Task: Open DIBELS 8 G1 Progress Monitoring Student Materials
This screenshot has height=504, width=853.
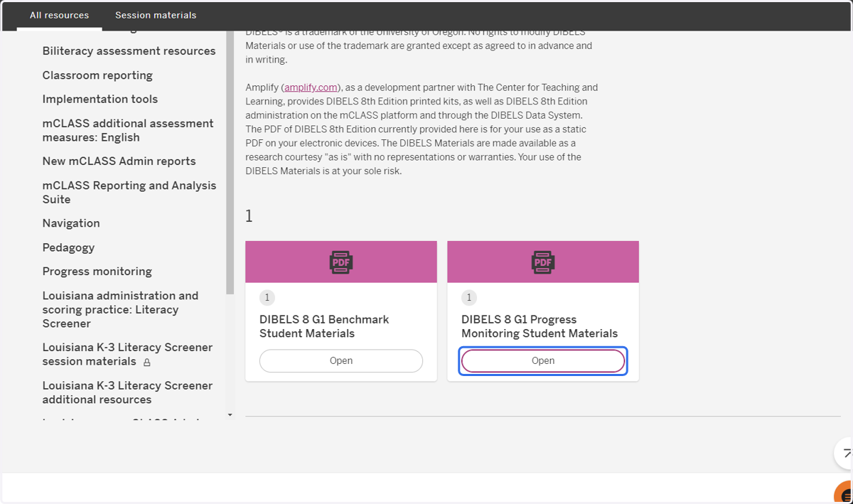Action: [543, 360]
